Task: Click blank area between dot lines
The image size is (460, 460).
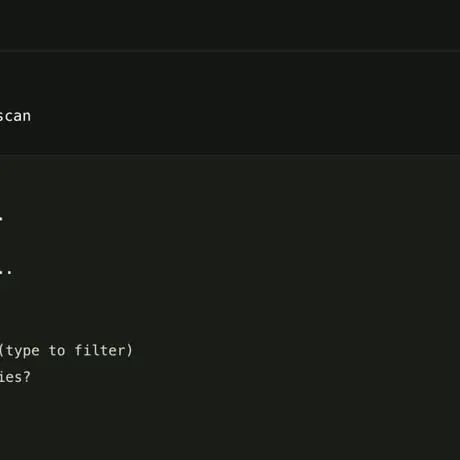Action: (230, 245)
